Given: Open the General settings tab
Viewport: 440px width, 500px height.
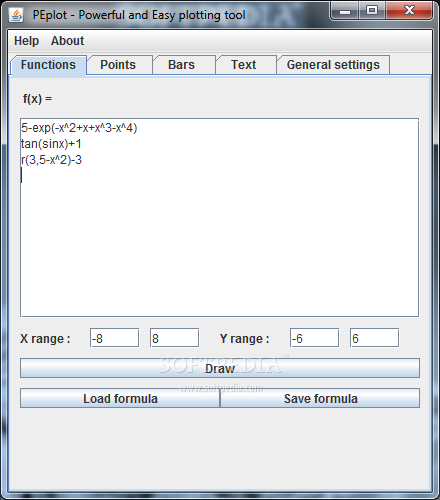Looking at the screenshot, I should pos(333,65).
